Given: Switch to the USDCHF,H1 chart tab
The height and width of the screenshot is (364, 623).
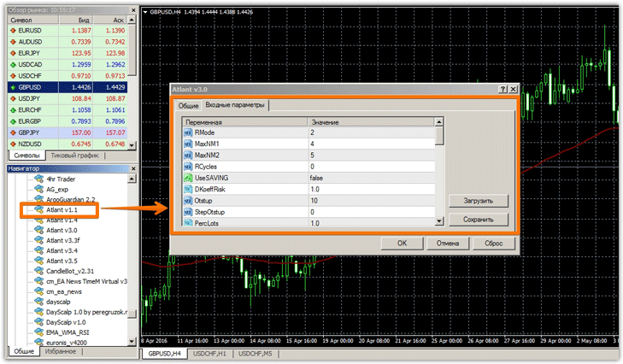Looking at the screenshot, I should (x=208, y=353).
